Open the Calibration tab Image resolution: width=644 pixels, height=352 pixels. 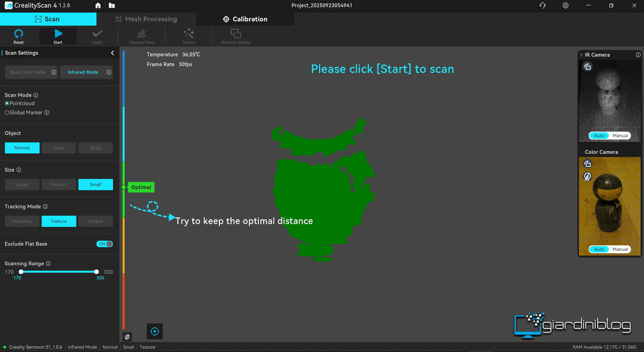pos(245,19)
